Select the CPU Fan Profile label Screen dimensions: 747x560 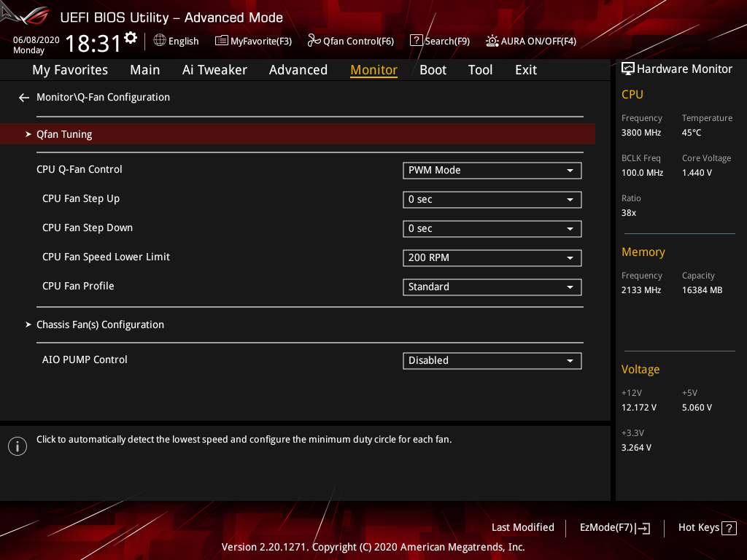78,286
